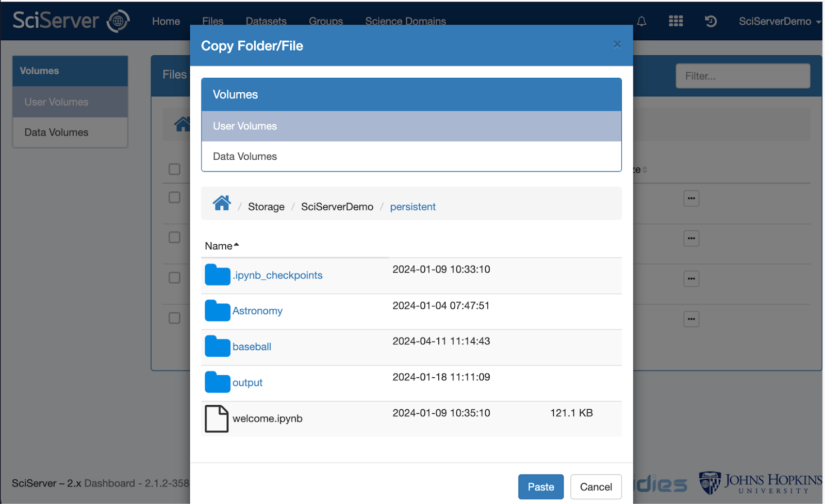
Task: Click the 121.1 KB size value
Action: (571, 413)
